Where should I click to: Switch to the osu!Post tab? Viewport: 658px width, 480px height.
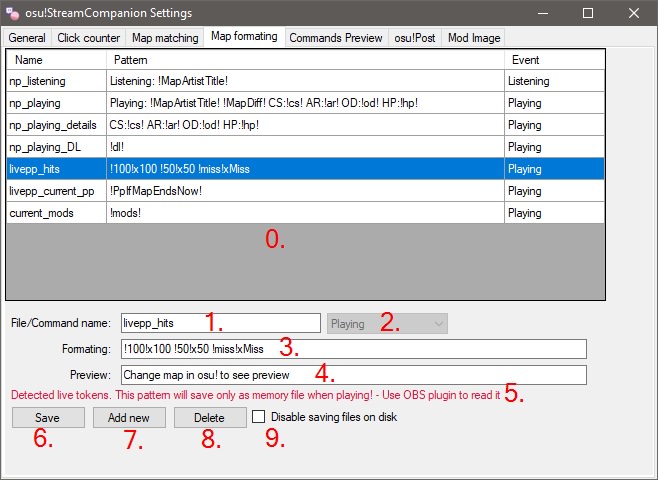tap(415, 38)
